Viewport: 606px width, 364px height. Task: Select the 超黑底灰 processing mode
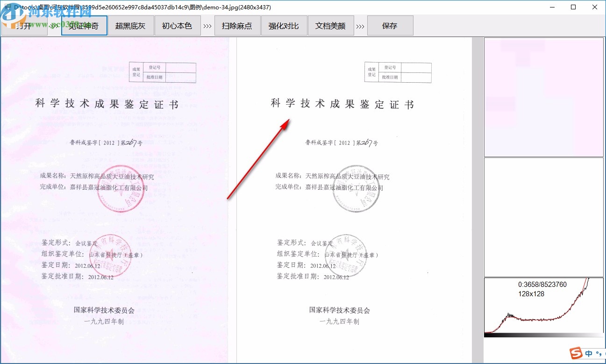click(x=131, y=26)
